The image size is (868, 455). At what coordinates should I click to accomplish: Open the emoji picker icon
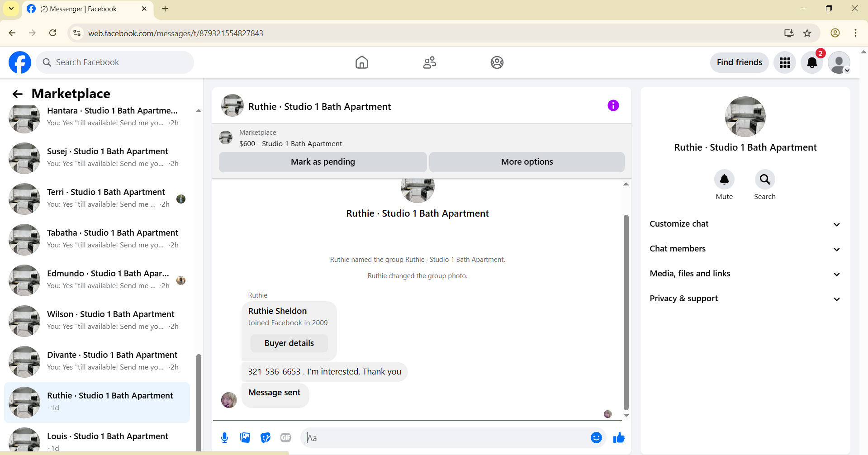596,437
